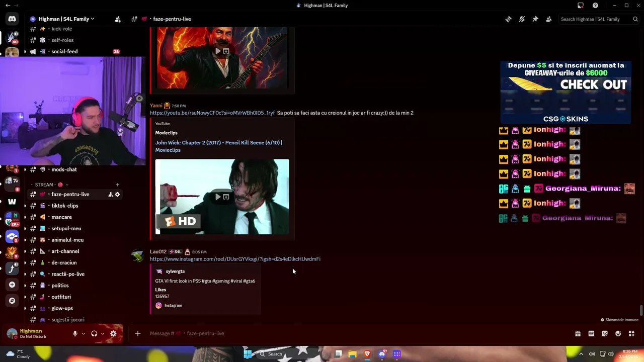Click invite people icon beside server name
The height and width of the screenshot is (362, 644).
118,19
